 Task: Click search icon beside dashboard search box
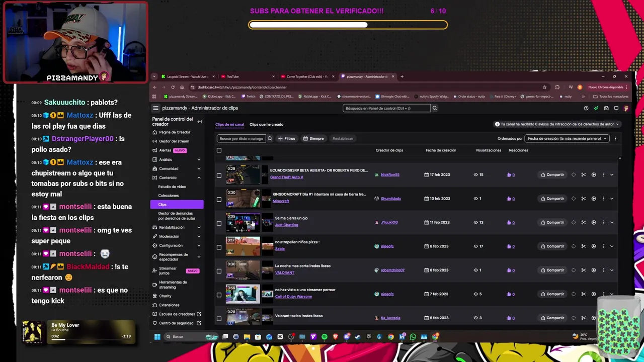click(435, 108)
